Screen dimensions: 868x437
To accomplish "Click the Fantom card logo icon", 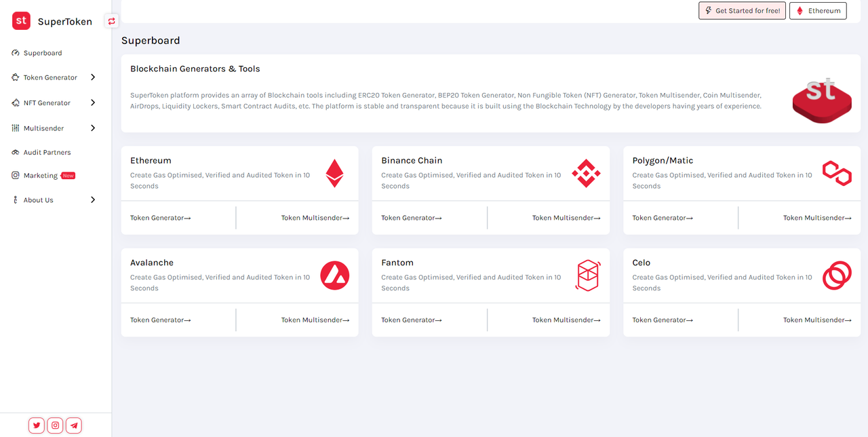I will [x=587, y=275].
